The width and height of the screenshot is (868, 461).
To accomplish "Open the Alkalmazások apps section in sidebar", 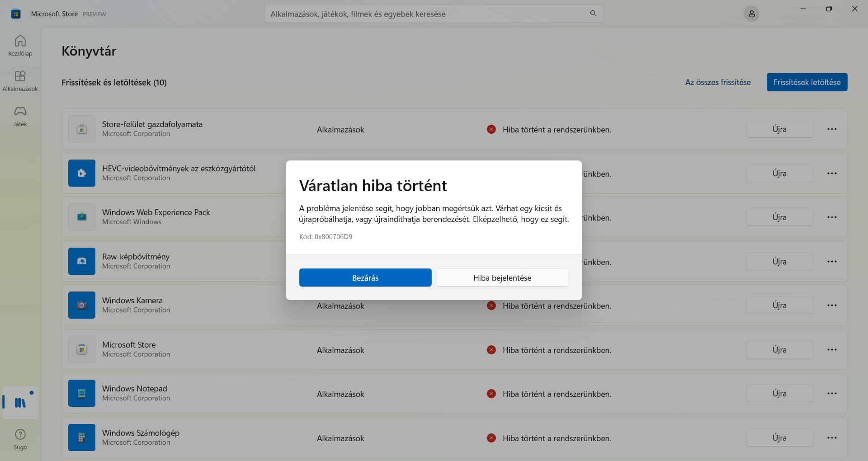I will tap(20, 81).
